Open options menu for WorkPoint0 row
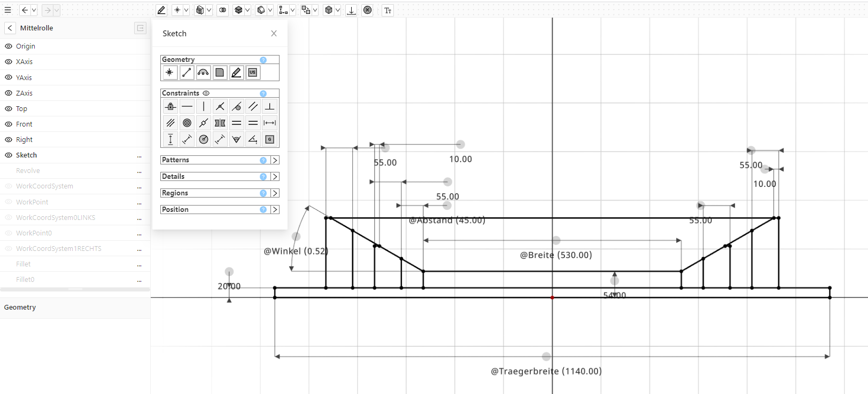 [x=139, y=233]
